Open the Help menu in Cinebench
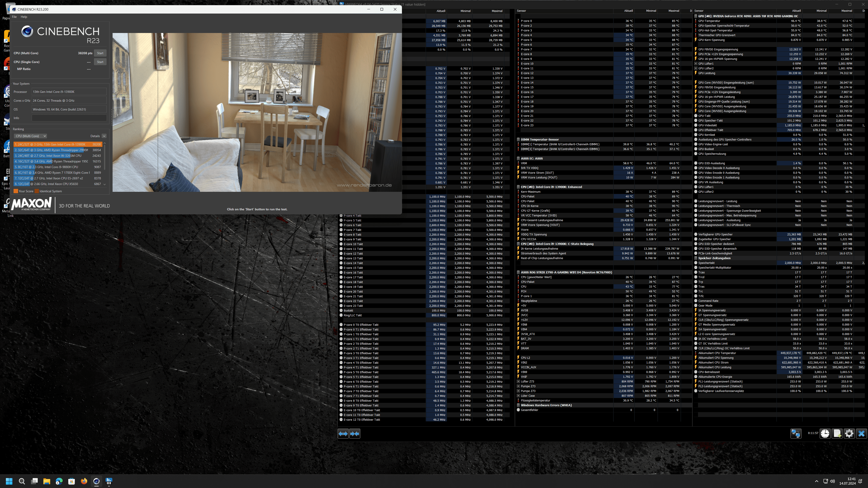 coord(24,17)
